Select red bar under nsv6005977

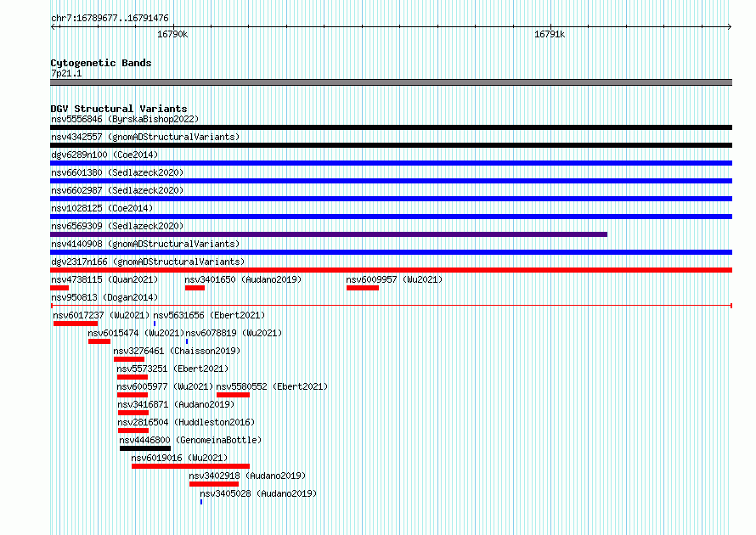tap(133, 395)
